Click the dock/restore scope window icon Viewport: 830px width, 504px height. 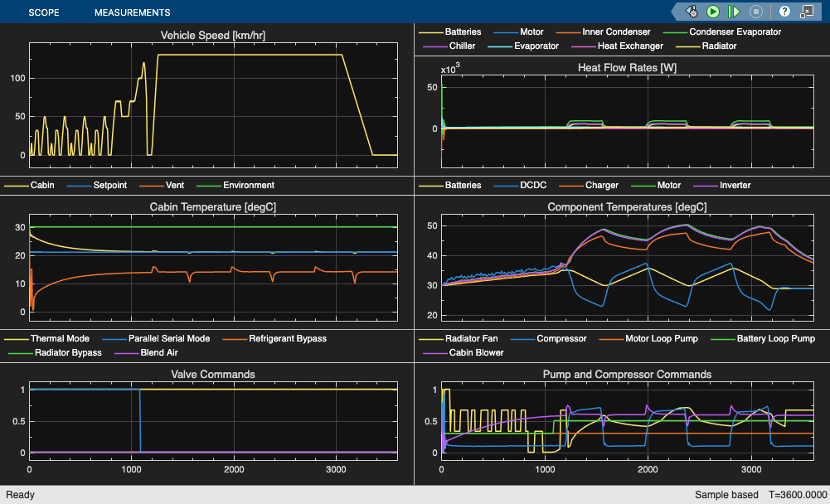[807, 11]
